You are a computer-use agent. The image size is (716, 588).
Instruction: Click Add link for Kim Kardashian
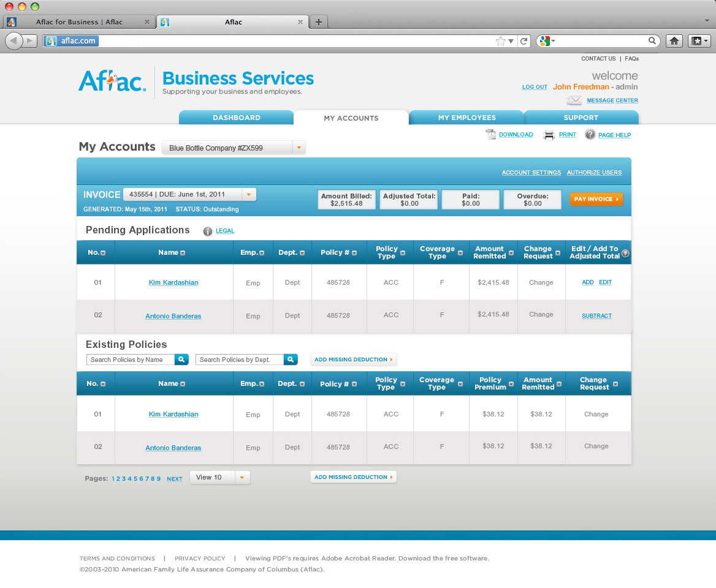pyautogui.click(x=588, y=282)
